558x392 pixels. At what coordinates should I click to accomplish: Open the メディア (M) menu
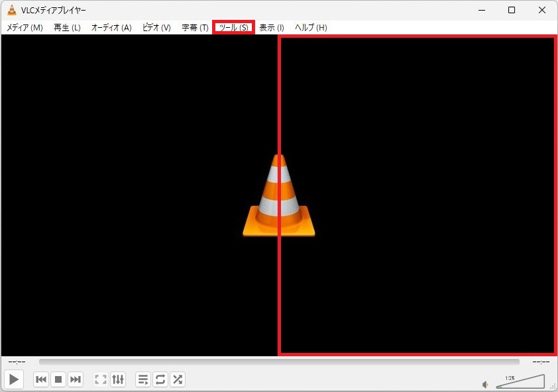point(25,27)
